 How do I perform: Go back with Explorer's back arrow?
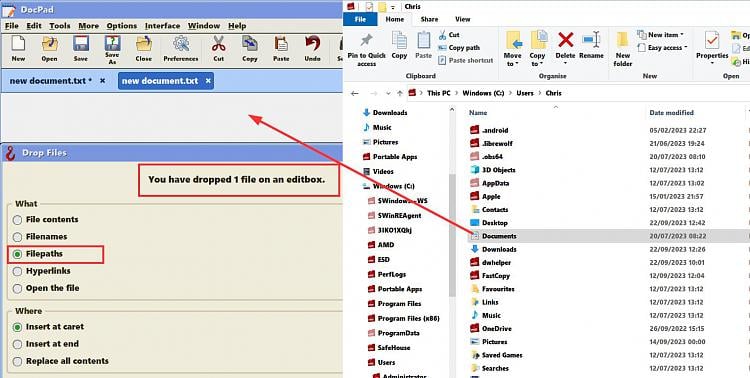354,93
